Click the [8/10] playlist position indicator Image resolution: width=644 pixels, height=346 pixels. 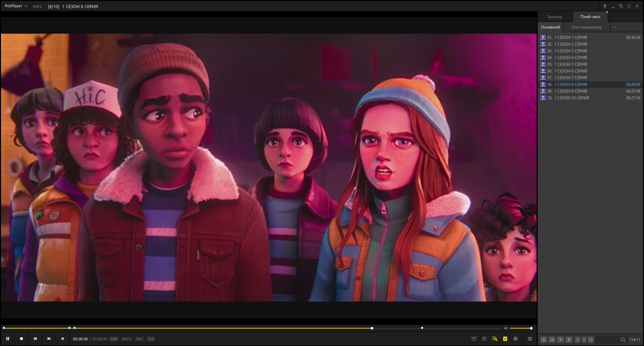click(x=54, y=6)
